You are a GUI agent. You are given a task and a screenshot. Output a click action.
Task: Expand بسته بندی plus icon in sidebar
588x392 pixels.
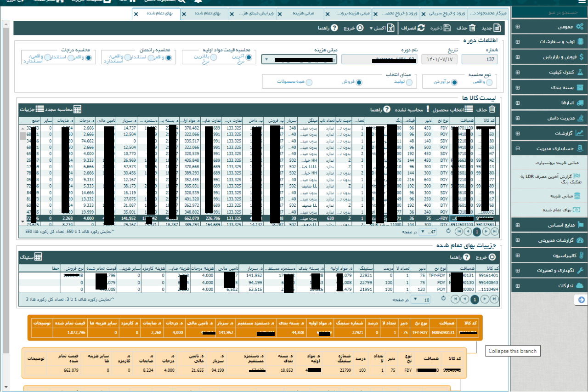pos(518,87)
